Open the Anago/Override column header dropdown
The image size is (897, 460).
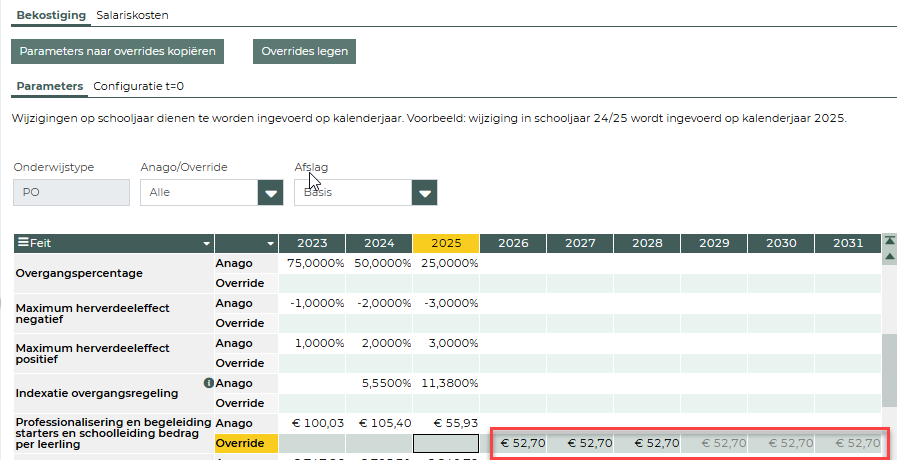click(x=270, y=243)
